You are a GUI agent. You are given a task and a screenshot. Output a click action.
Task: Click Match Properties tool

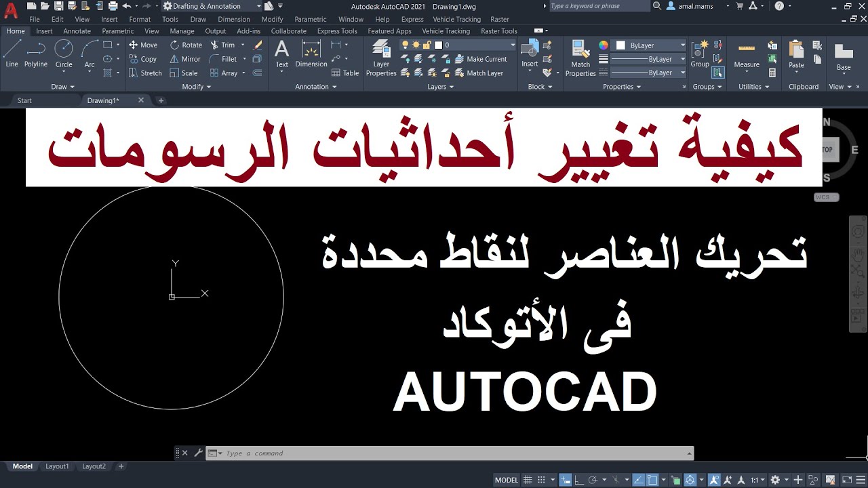(580, 58)
